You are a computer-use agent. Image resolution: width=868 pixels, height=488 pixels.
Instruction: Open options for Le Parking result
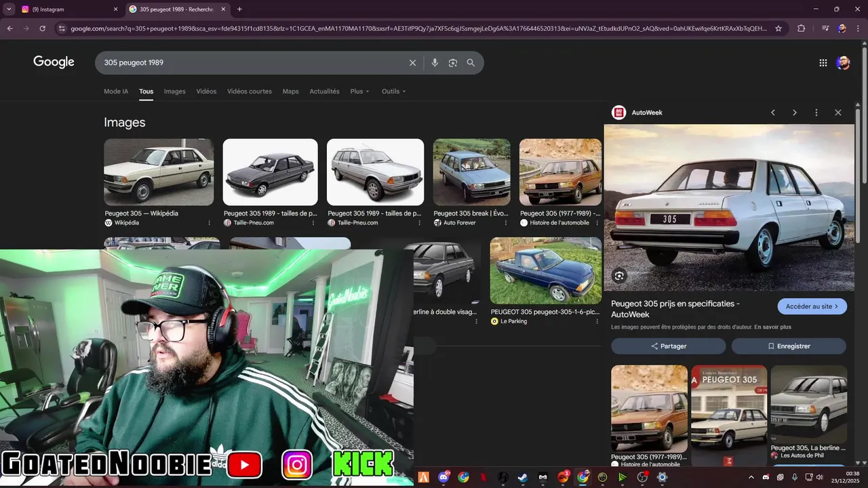pyautogui.click(x=596, y=321)
